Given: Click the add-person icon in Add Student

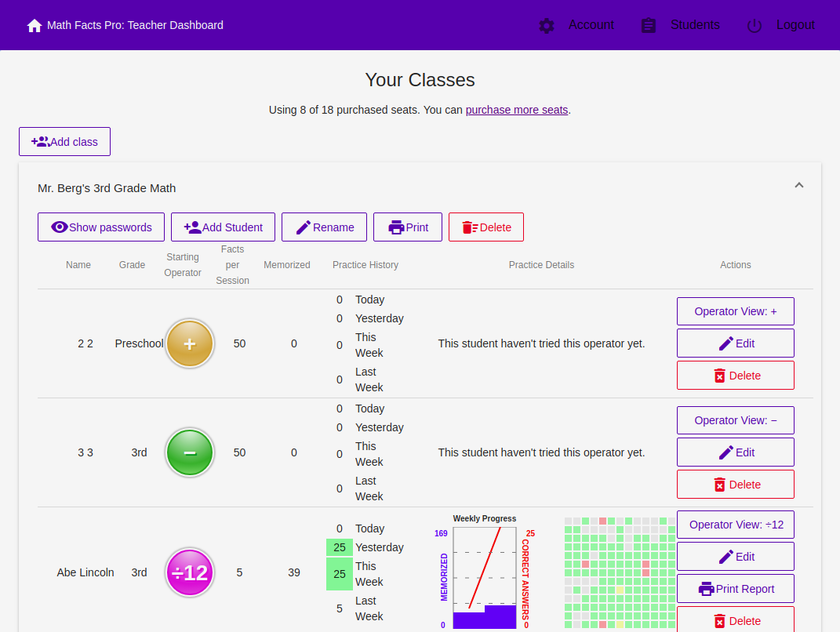Looking at the screenshot, I should coord(192,227).
